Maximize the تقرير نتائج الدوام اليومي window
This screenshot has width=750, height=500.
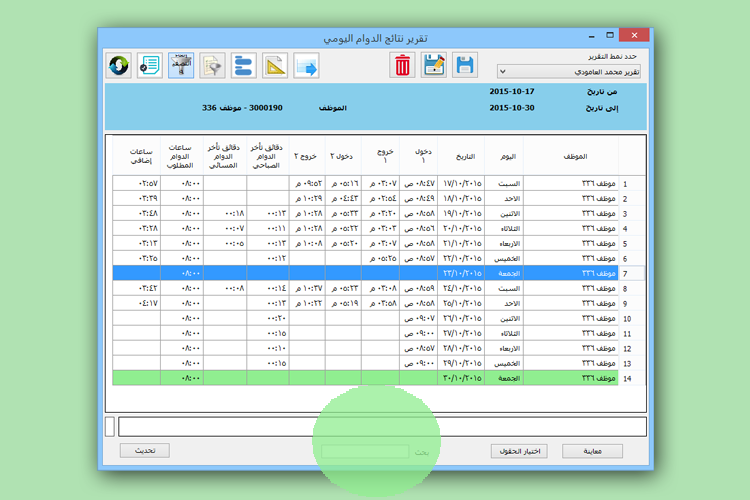click(609, 35)
